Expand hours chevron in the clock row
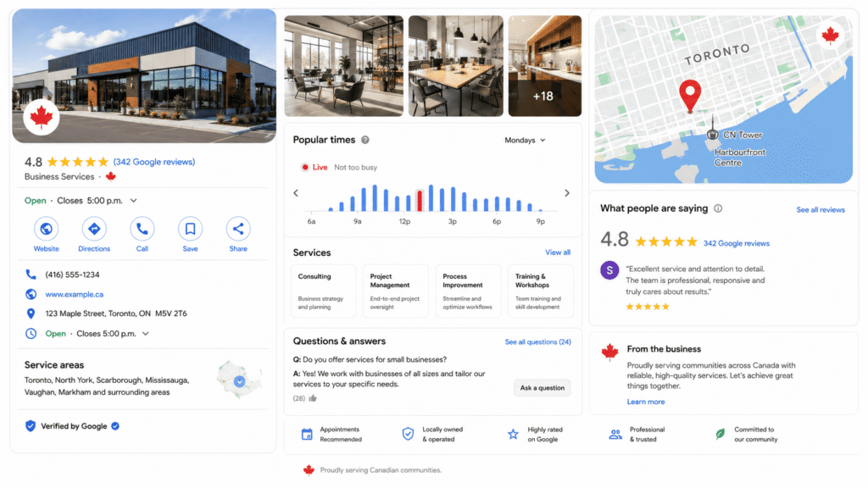The width and height of the screenshot is (868, 488). click(146, 334)
